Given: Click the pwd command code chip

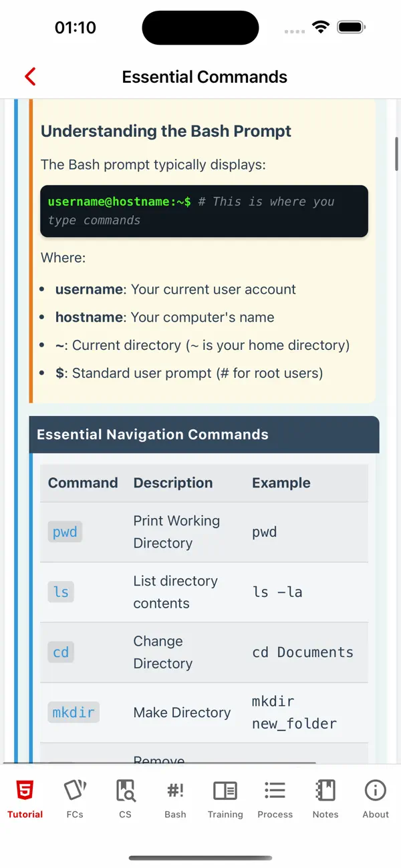Looking at the screenshot, I should [x=65, y=532].
